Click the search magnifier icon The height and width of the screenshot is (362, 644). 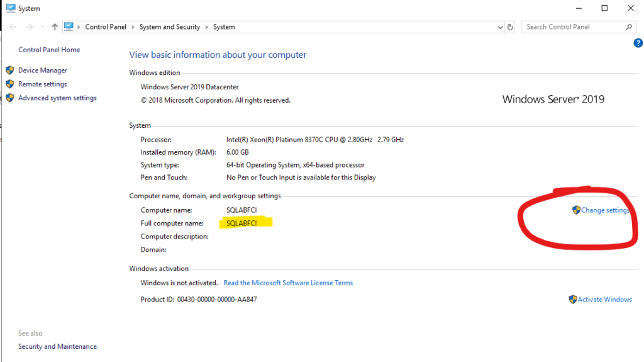coord(629,27)
